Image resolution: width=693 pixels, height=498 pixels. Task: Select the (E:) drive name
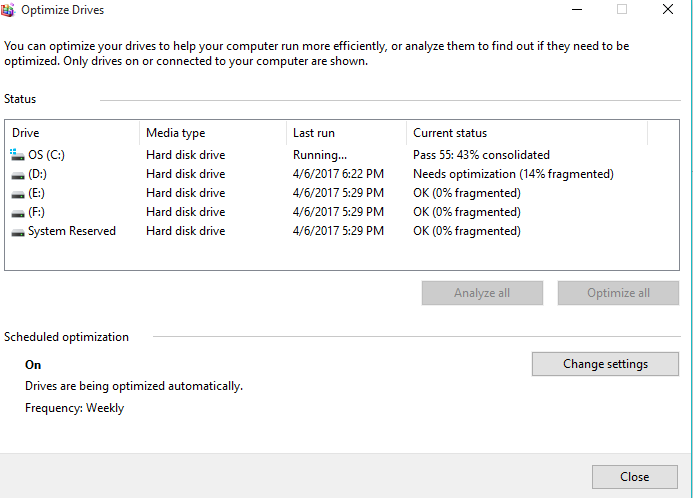[37, 193]
